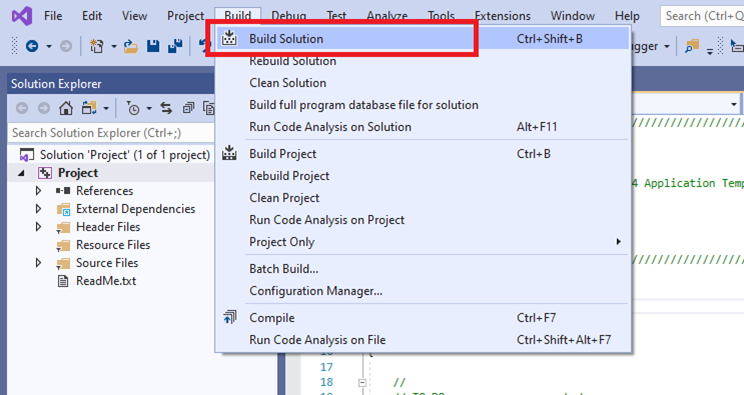
Task: Open the Extensions menu in the menu bar
Action: click(x=502, y=16)
